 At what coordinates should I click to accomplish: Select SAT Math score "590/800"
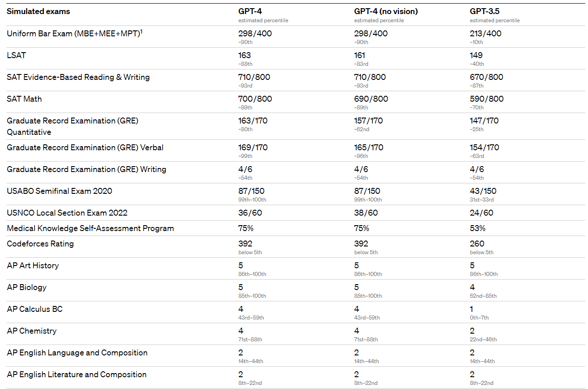[x=486, y=99]
